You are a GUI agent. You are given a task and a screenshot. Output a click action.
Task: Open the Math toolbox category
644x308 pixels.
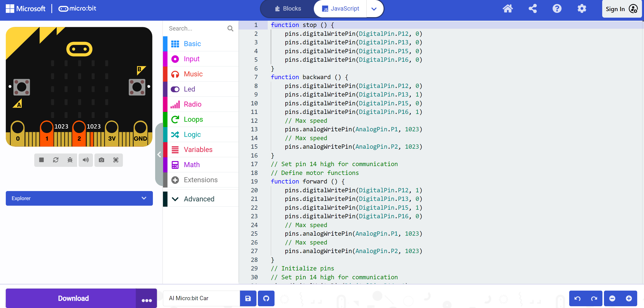coord(201,165)
